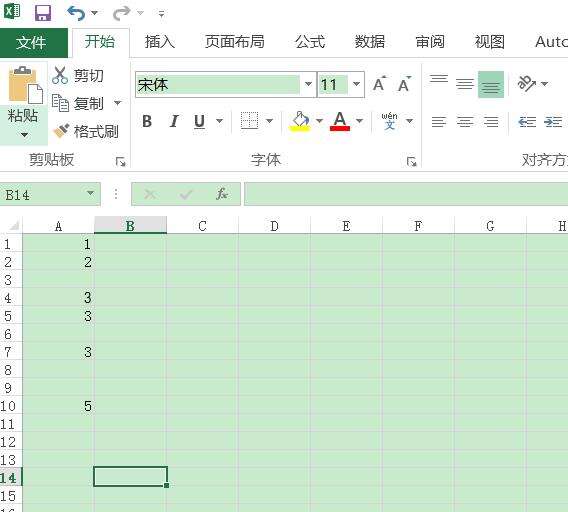Viewport: 568px width, 512px height.
Task: Switch to the 插入 ribbon tab
Action: tap(160, 42)
